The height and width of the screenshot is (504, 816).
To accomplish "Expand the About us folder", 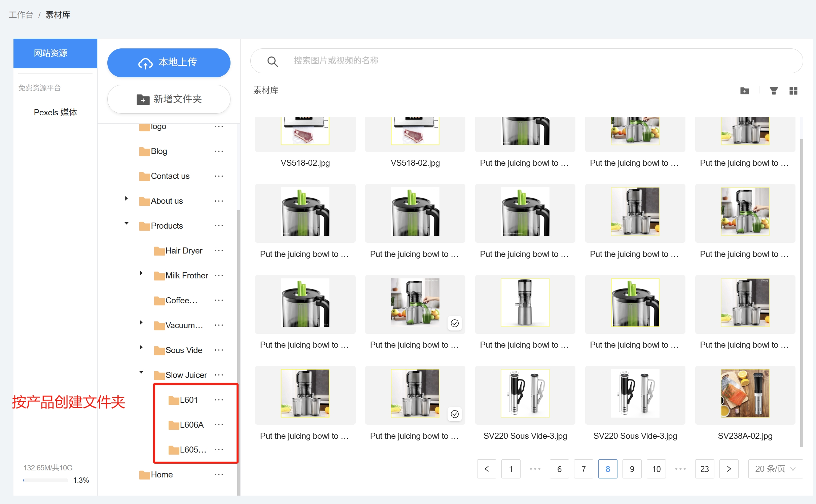I will pyautogui.click(x=127, y=198).
